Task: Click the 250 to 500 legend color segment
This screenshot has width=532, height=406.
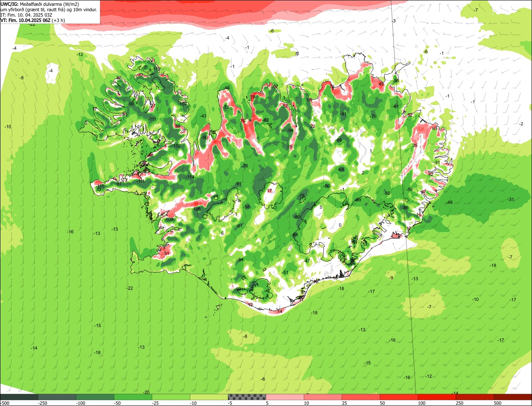Action: [x=475, y=397]
